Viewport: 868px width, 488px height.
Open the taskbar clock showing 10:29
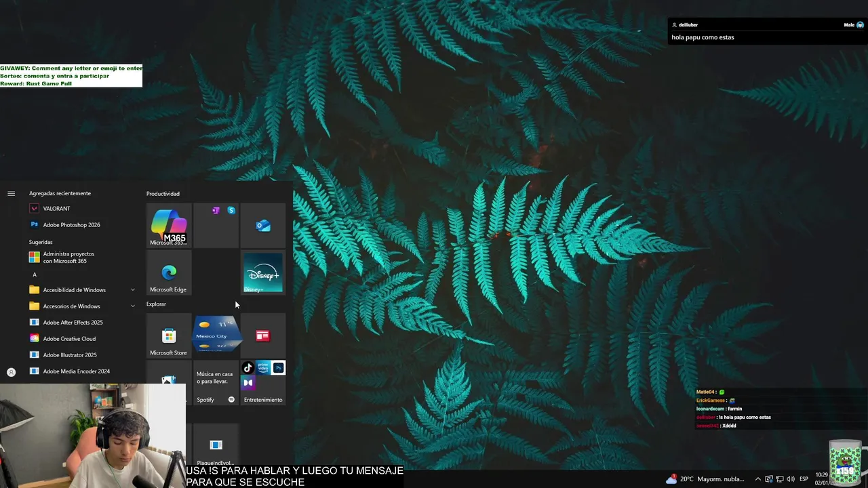point(821,479)
